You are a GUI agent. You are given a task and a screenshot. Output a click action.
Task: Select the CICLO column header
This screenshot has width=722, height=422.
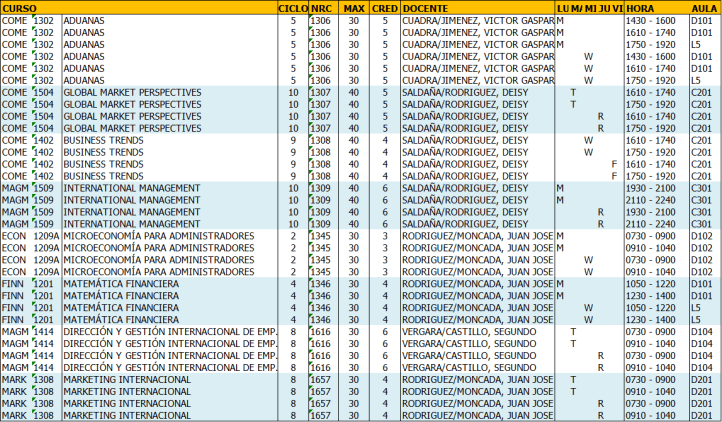292,7
